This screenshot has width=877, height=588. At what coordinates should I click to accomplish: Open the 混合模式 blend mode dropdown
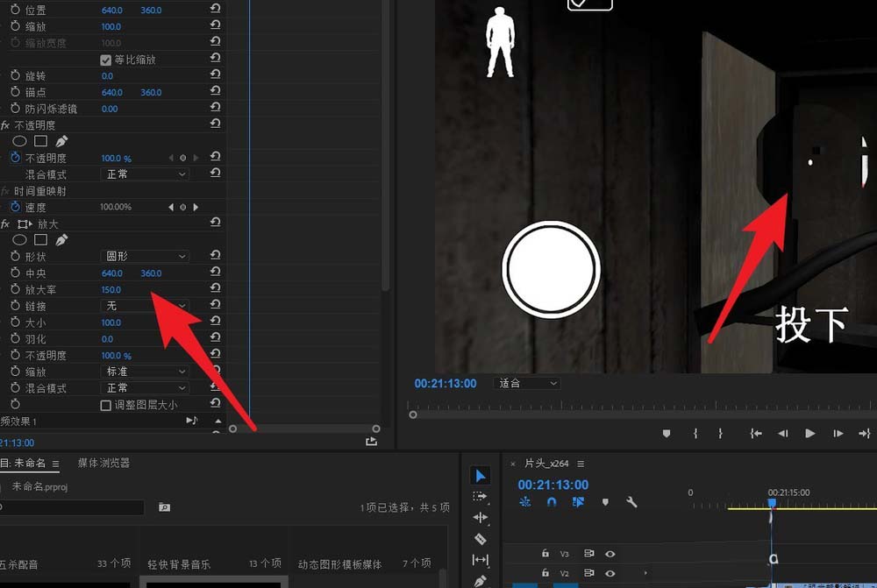click(144, 386)
